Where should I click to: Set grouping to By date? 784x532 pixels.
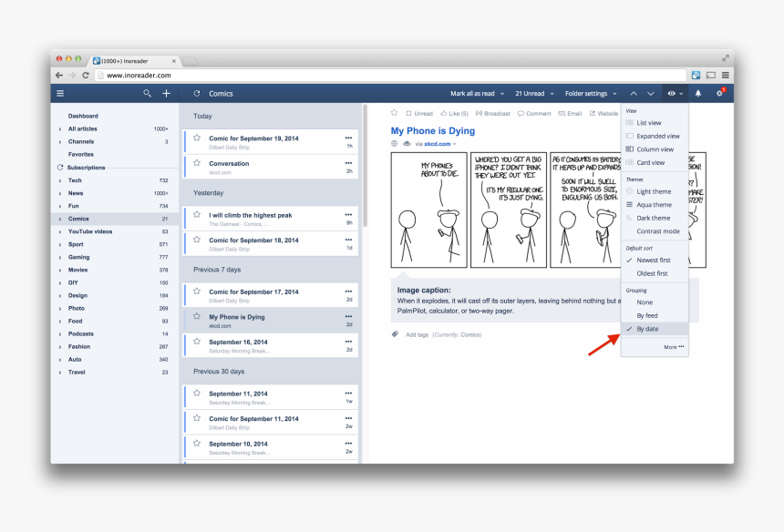pyautogui.click(x=655, y=329)
